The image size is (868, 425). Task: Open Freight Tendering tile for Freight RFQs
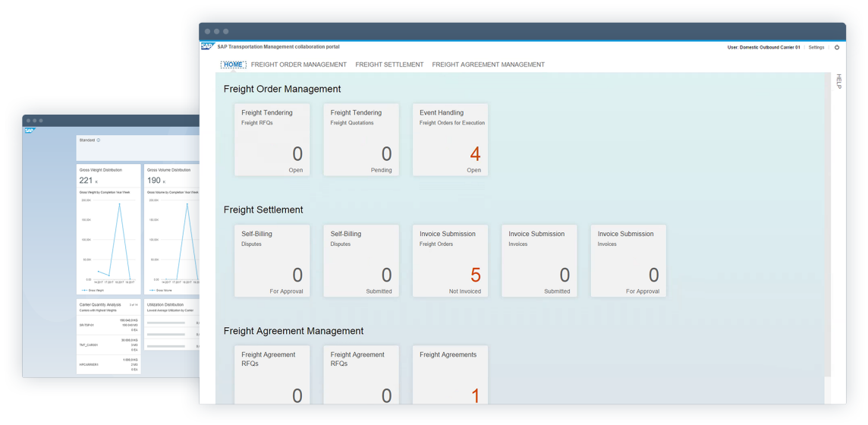pyautogui.click(x=272, y=140)
